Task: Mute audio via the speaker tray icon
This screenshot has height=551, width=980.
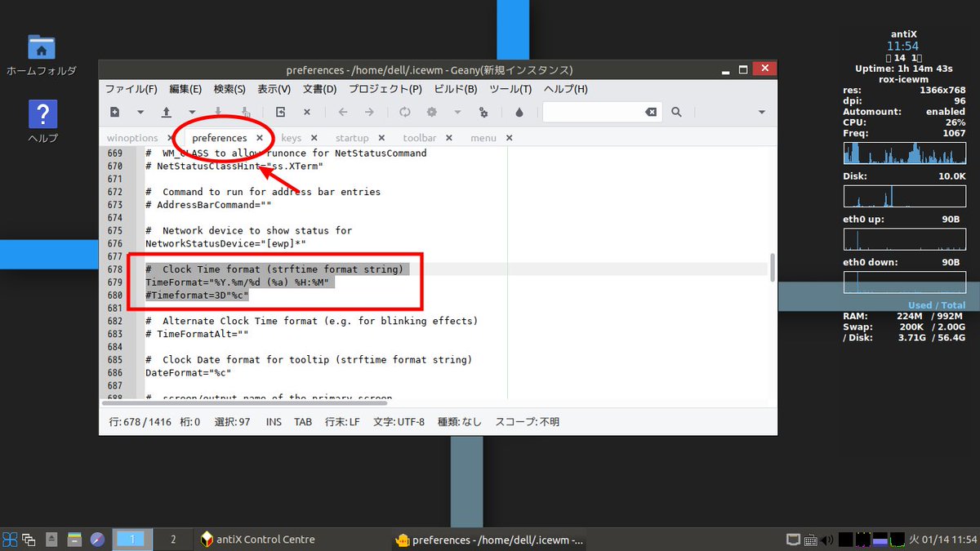Action: (825, 540)
